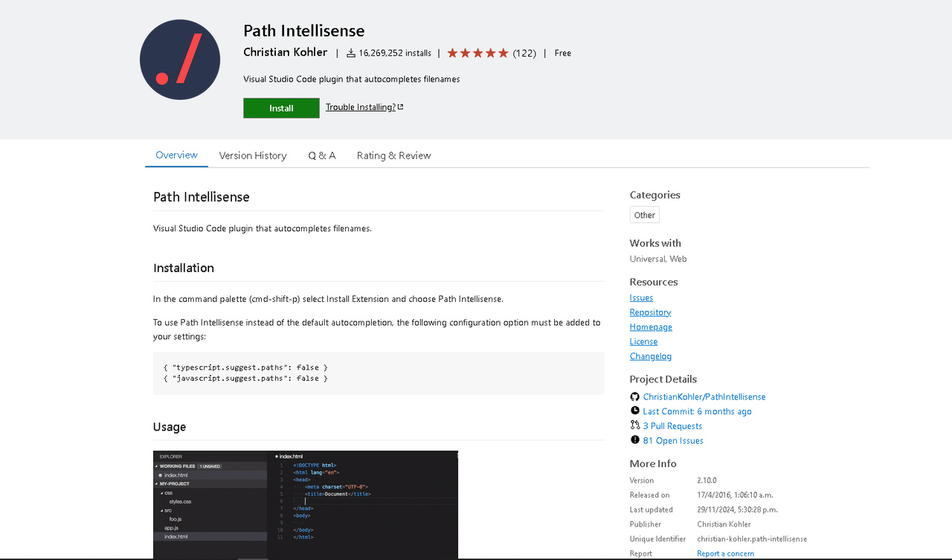Click the Installation heading
Viewport: 952px width, 560px height.
click(184, 268)
